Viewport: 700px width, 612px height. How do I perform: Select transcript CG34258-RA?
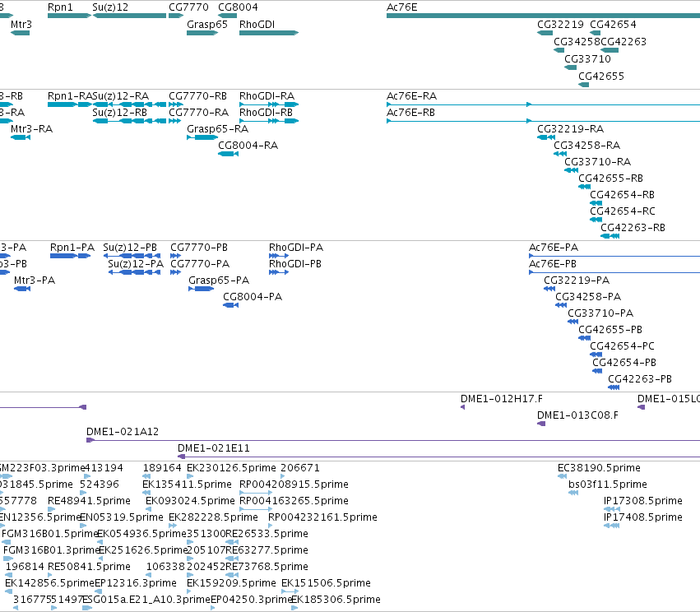coord(587,146)
